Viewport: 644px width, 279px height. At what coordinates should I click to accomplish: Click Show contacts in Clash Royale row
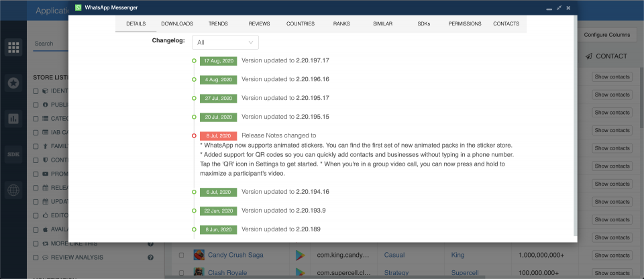(x=612, y=273)
